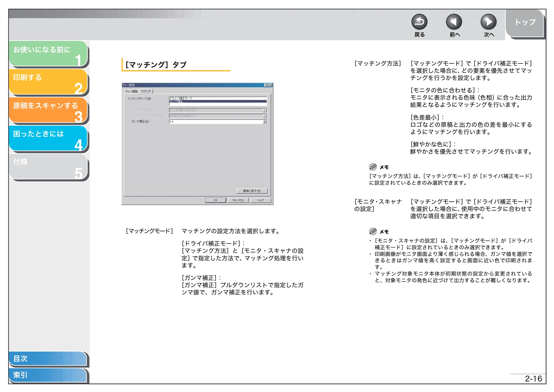This screenshot has height=392, width=554.
Task: Open the ガンマ補正 value dropdown arrow
Action: click(x=265, y=122)
